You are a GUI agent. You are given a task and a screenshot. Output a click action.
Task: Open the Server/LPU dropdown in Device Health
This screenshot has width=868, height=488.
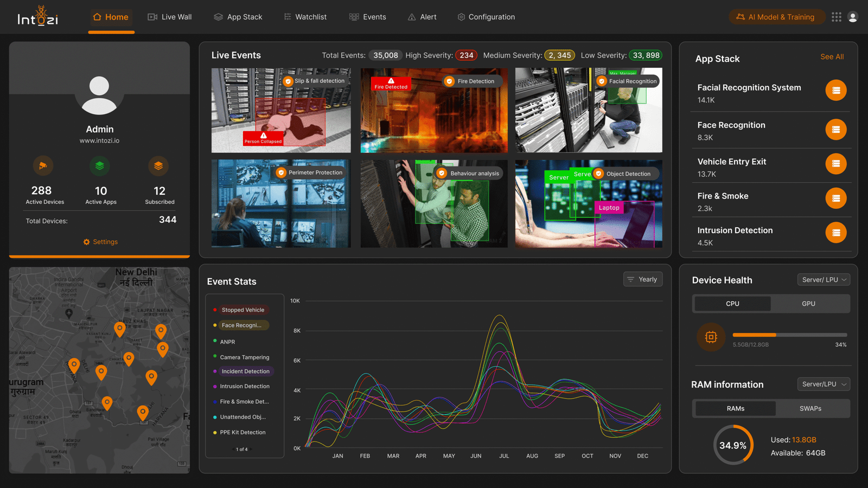click(x=824, y=279)
